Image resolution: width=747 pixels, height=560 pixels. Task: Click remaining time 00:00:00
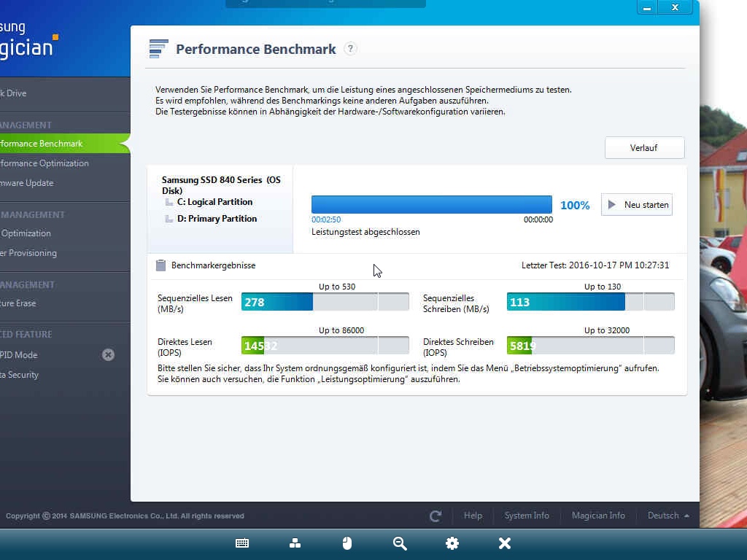538,219
